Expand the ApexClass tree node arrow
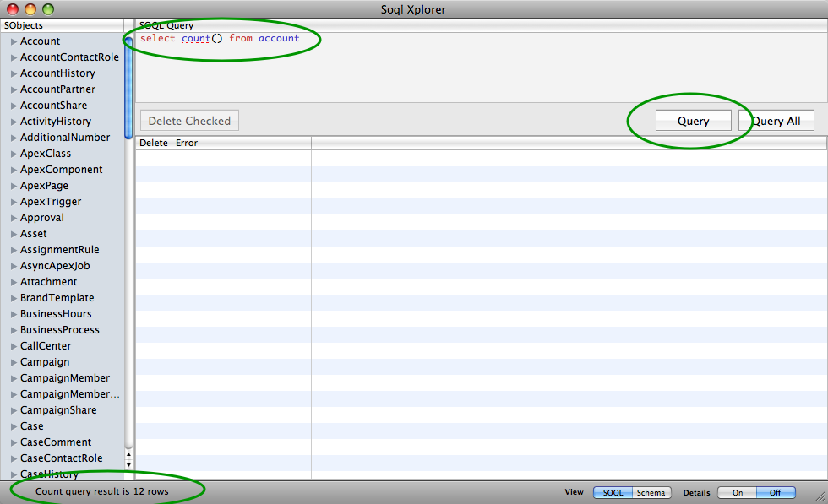Image resolution: width=828 pixels, height=504 pixels. click(x=14, y=154)
